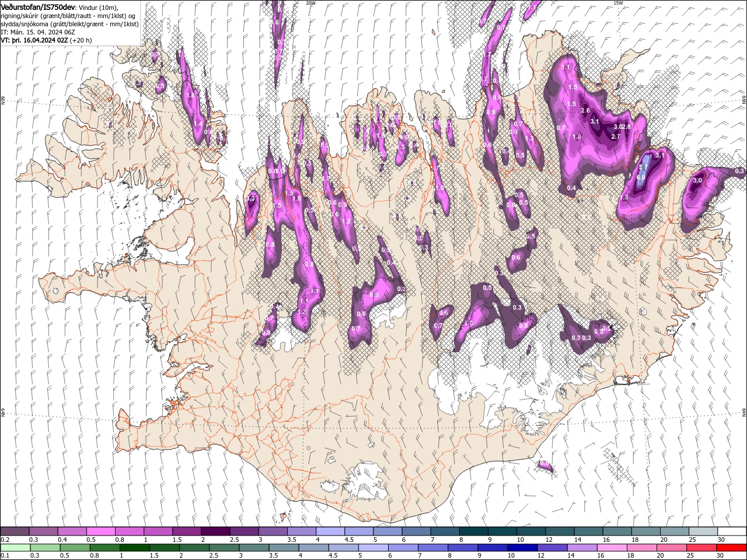
Task: Click the 0.2 label in the top legend row
Action: 5,540
